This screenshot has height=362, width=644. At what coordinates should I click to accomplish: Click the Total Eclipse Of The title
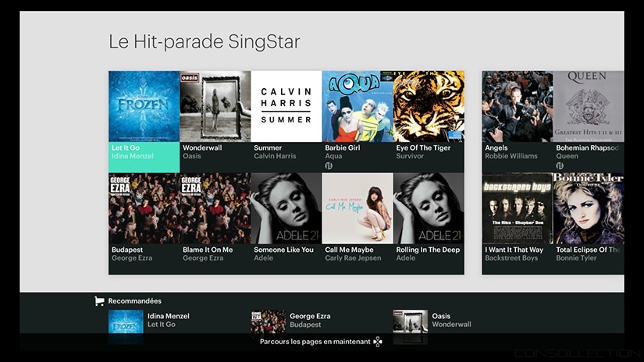click(x=588, y=250)
